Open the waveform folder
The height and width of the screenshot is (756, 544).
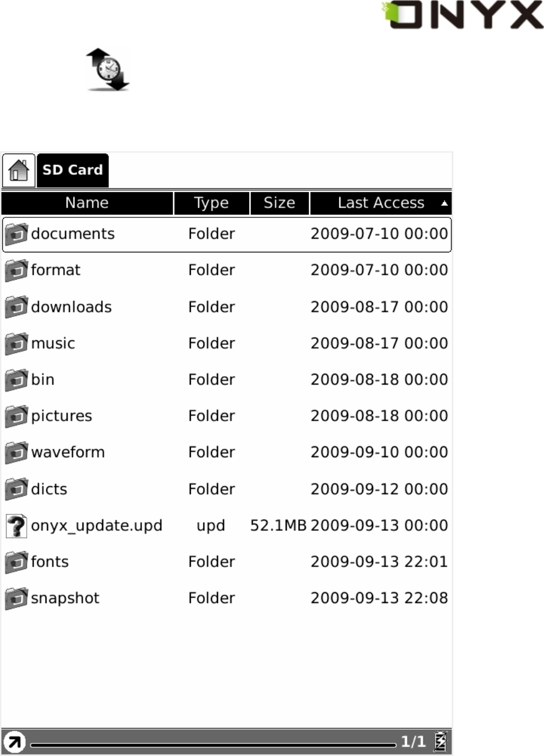point(68,452)
